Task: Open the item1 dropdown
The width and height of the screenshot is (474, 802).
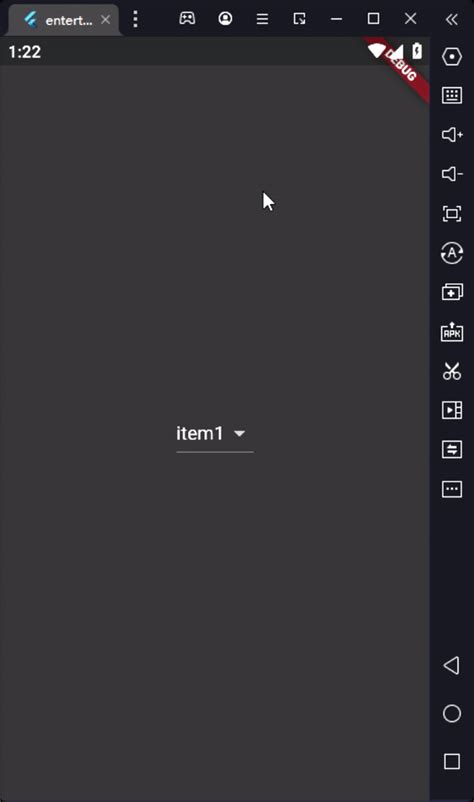Action: tap(215, 434)
